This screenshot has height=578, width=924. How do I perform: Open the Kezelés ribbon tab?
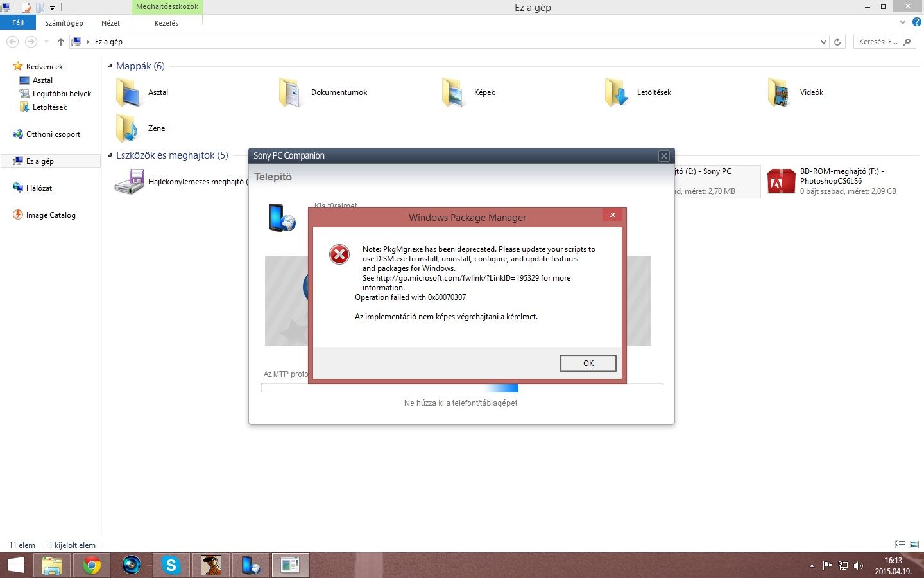pyautogui.click(x=166, y=22)
